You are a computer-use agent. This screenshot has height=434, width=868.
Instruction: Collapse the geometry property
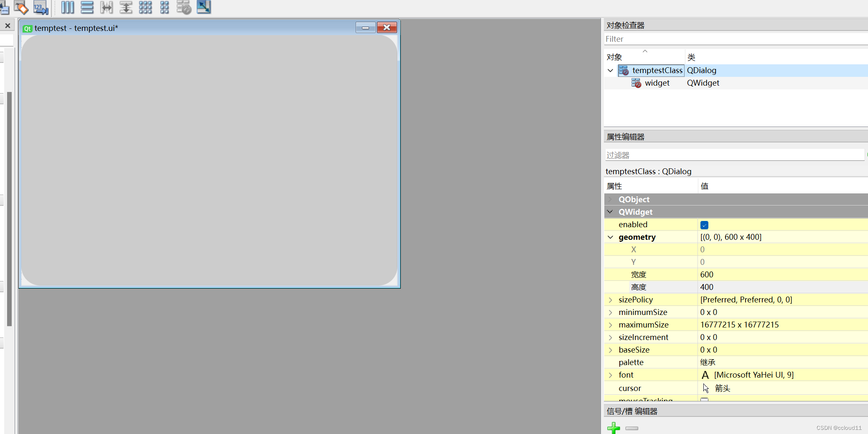(610, 237)
